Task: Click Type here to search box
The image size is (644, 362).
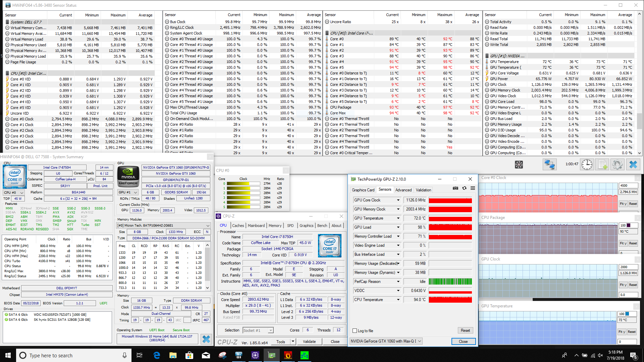Action: tap(73, 355)
